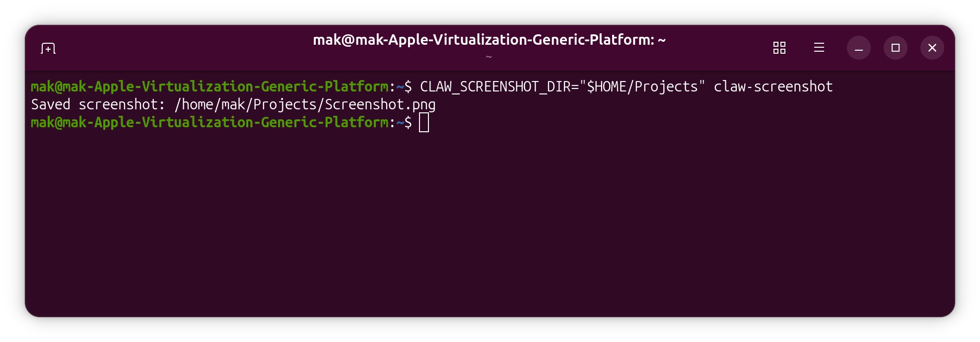
Task: Click the green mak@mak prompt text
Action: pyautogui.click(x=209, y=86)
